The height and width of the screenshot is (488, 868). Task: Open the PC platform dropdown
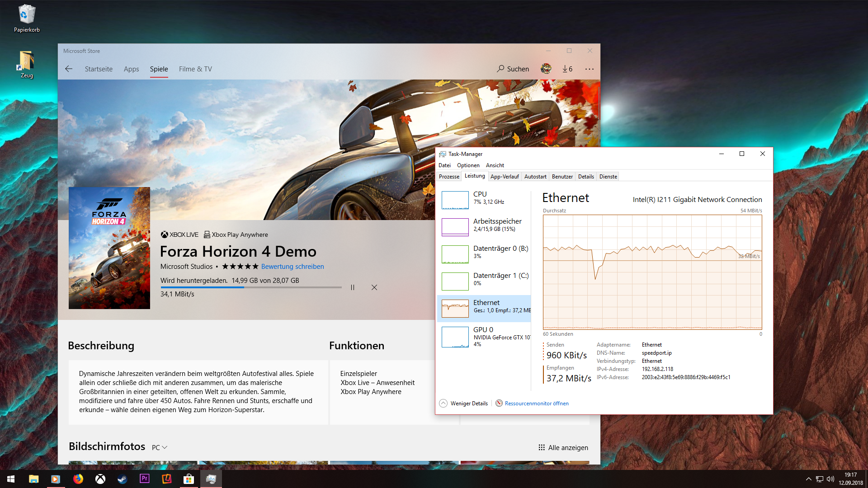click(x=160, y=447)
